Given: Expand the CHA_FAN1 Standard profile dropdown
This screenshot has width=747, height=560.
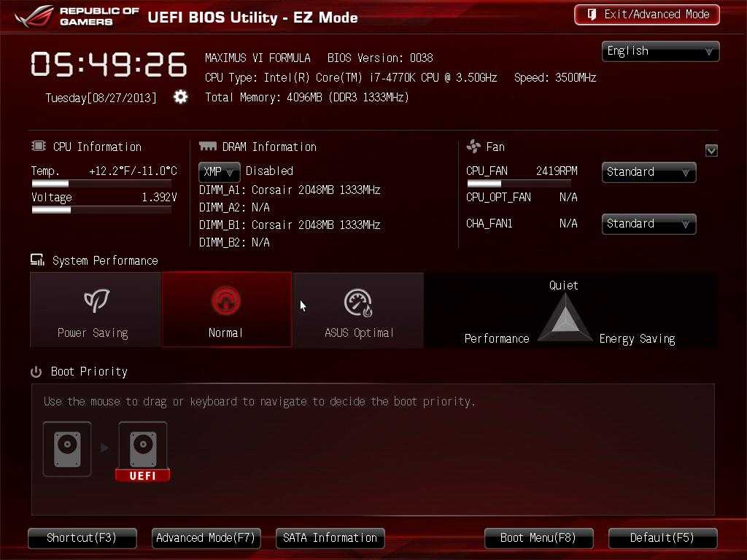Looking at the screenshot, I should [x=649, y=224].
